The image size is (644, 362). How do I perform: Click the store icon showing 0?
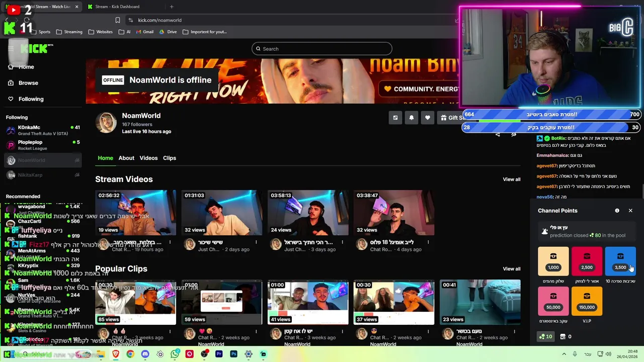566,336
